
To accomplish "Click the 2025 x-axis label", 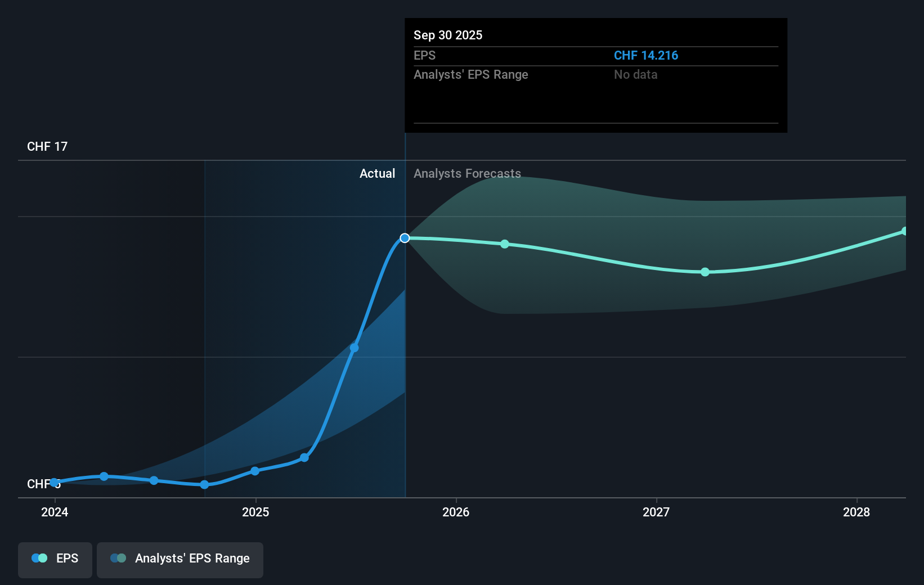I will [255, 512].
